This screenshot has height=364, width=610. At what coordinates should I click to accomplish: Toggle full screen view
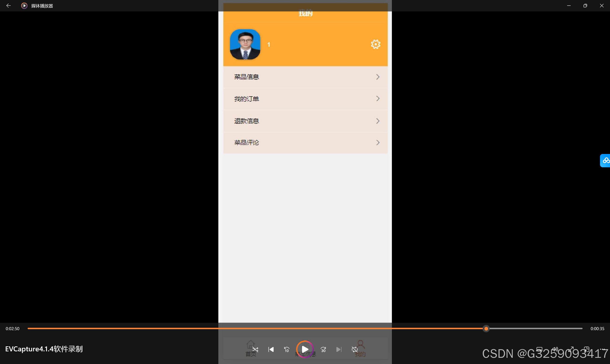coord(571,349)
